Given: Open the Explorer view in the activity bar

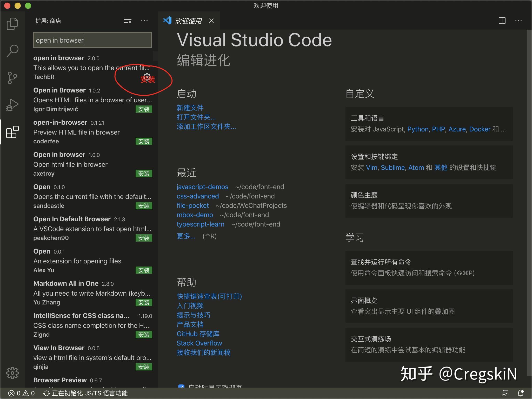Looking at the screenshot, I should click(x=12, y=24).
